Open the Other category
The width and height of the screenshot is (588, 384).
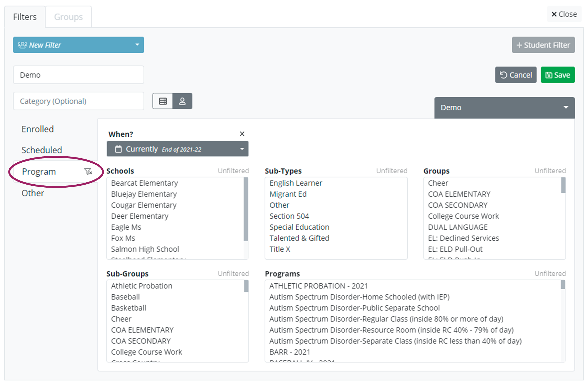coord(33,193)
